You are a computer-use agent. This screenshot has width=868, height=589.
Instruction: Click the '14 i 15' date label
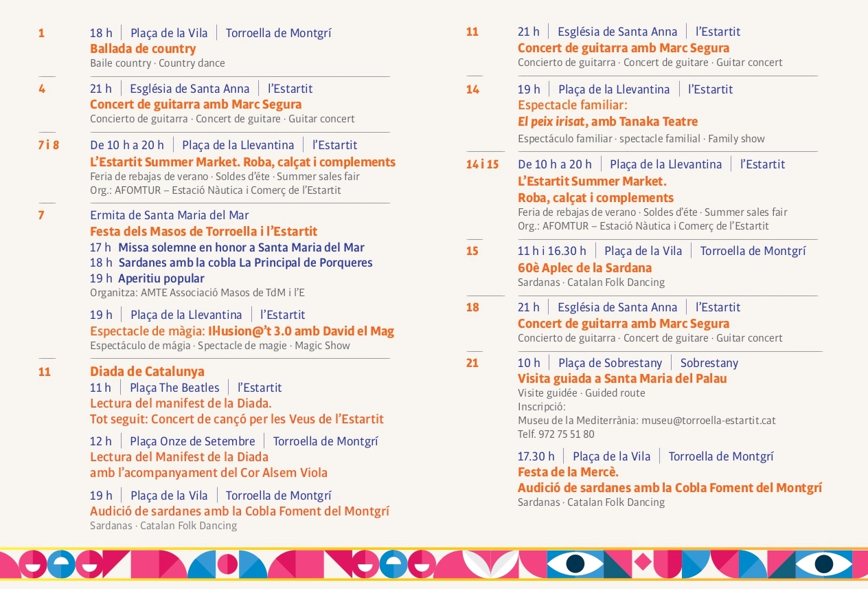coord(482,164)
